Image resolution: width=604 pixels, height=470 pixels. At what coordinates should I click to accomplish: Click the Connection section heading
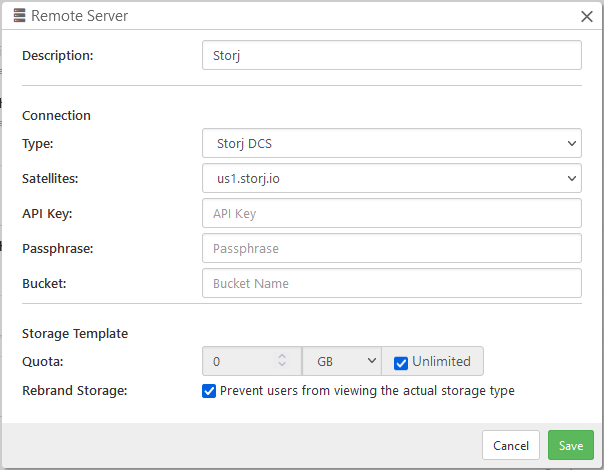click(x=56, y=116)
